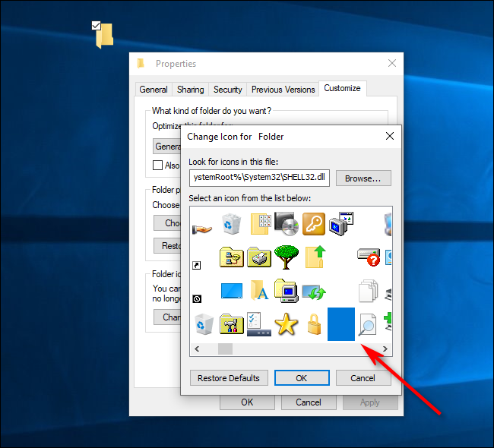Pick the golden padlock icon
Viewport: 494px width, 448px height.
tap(314, 324)
